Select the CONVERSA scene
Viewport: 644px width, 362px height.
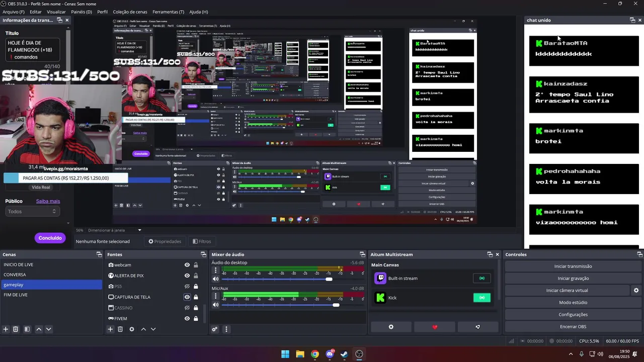[x=51, y=275]
